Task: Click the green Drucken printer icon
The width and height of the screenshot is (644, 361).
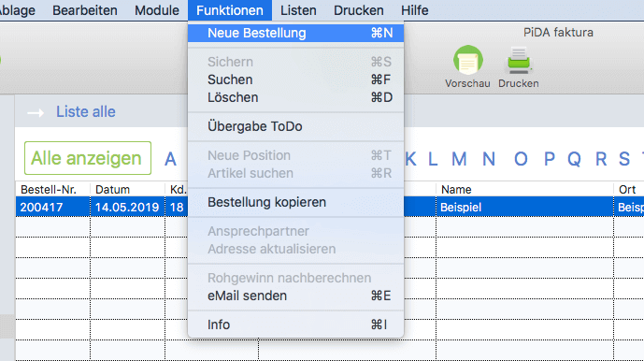Action: 519,60
